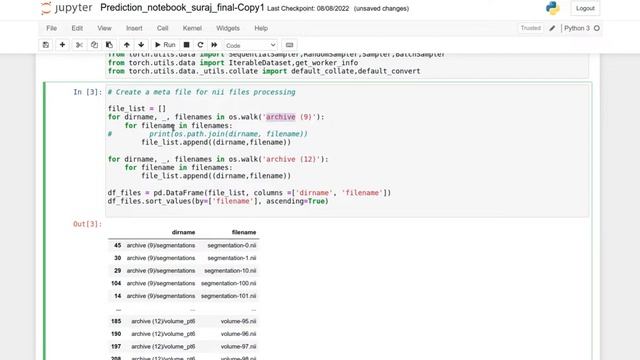
Task: Click the segmentation-1.nii cell
Action: [x=231, y=258]
